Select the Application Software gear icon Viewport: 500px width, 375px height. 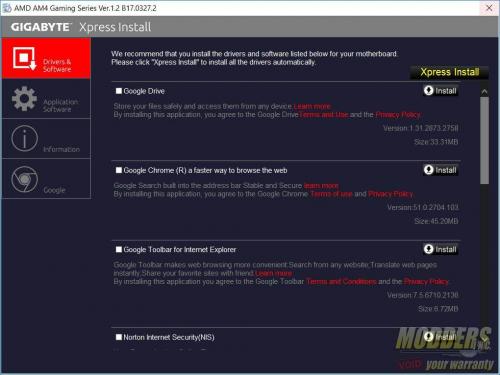(x=24, y=99)
